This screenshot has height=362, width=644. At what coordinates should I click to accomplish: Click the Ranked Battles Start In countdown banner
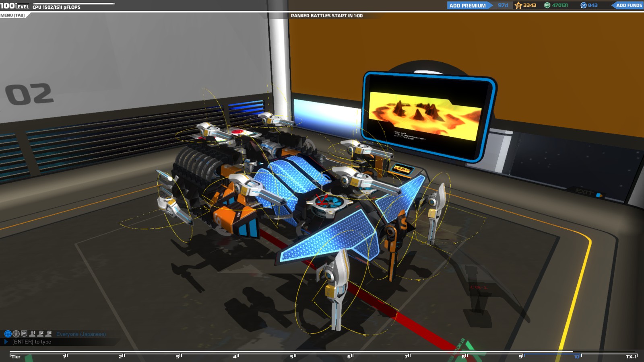pyautogui.click(x=326, y=16)
